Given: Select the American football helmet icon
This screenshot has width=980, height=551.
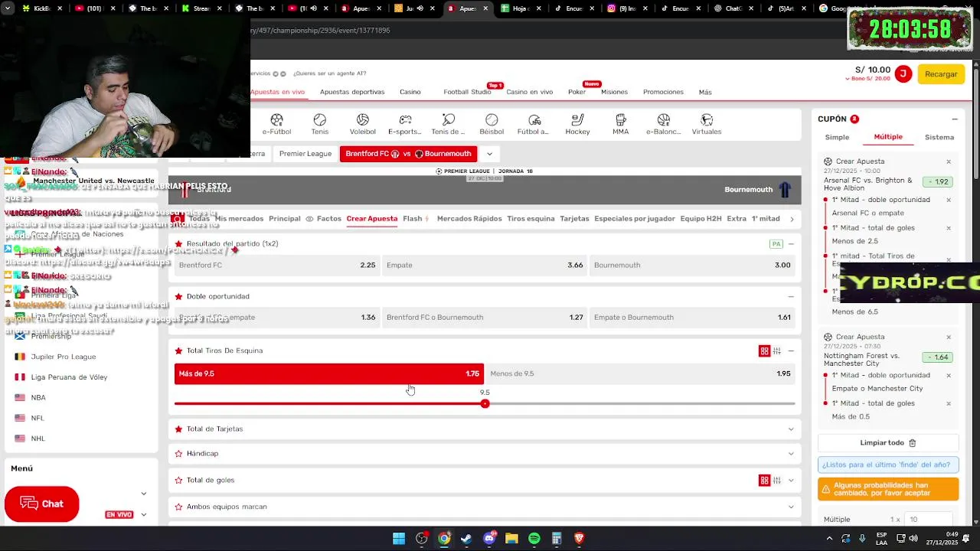Looking at the screenshot, I should (534, 120).
